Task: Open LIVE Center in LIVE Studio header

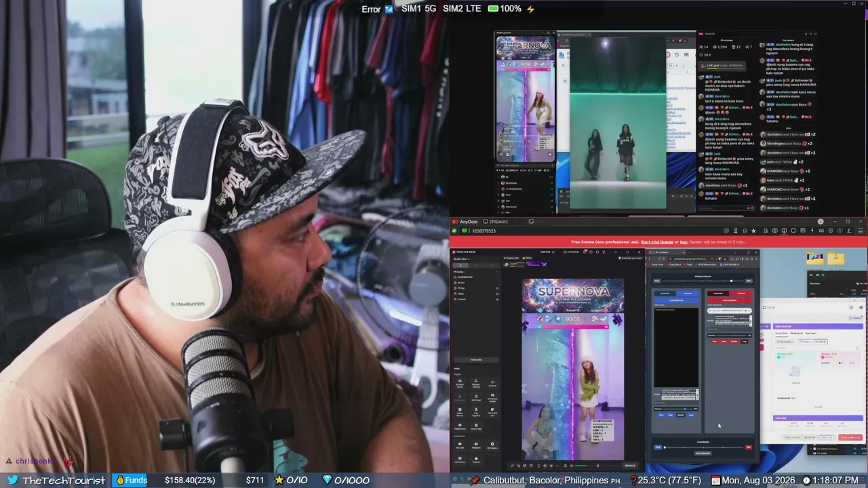Action: coord(573,251)
